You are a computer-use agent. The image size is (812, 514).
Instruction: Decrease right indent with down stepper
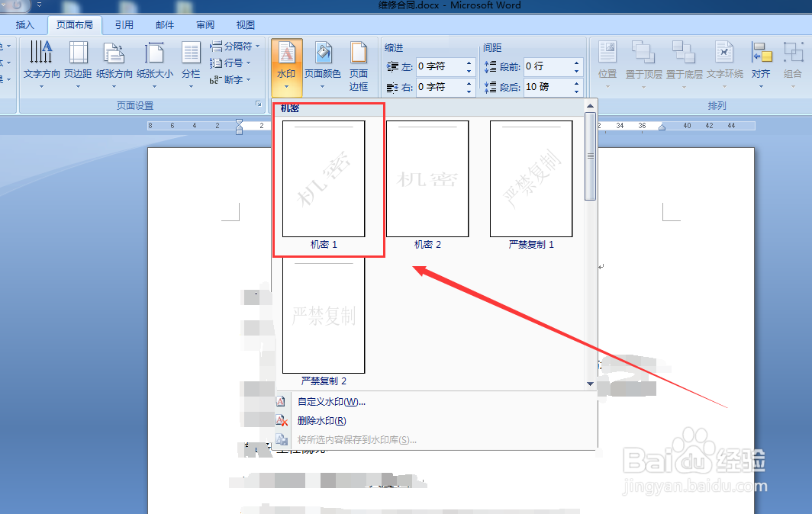(469, 91)
